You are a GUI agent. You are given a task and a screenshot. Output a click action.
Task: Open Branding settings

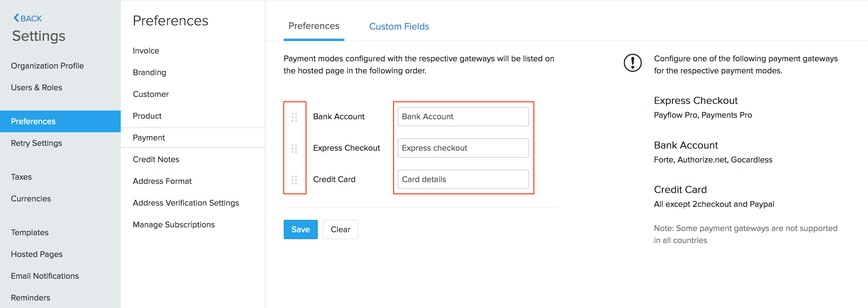[x=149, y=72]
